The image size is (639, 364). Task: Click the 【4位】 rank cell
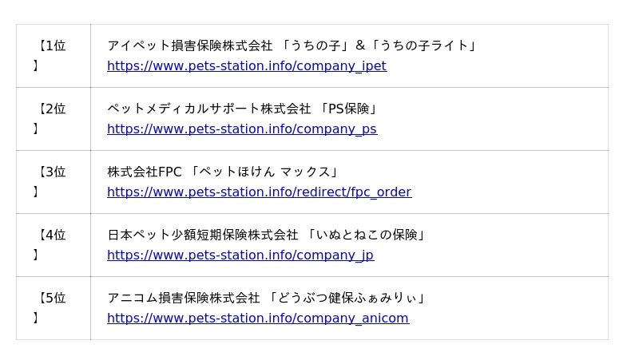click(53, 245)
